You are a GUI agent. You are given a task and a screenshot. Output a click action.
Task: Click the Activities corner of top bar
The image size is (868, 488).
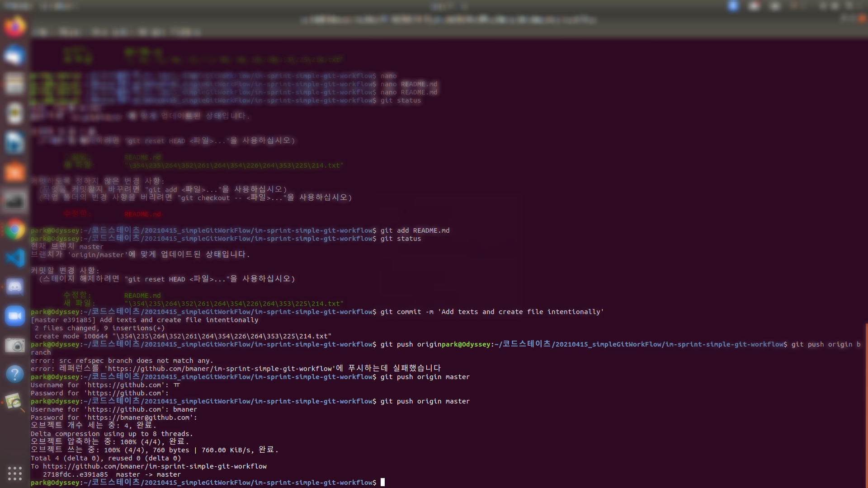tap(18, 6)
